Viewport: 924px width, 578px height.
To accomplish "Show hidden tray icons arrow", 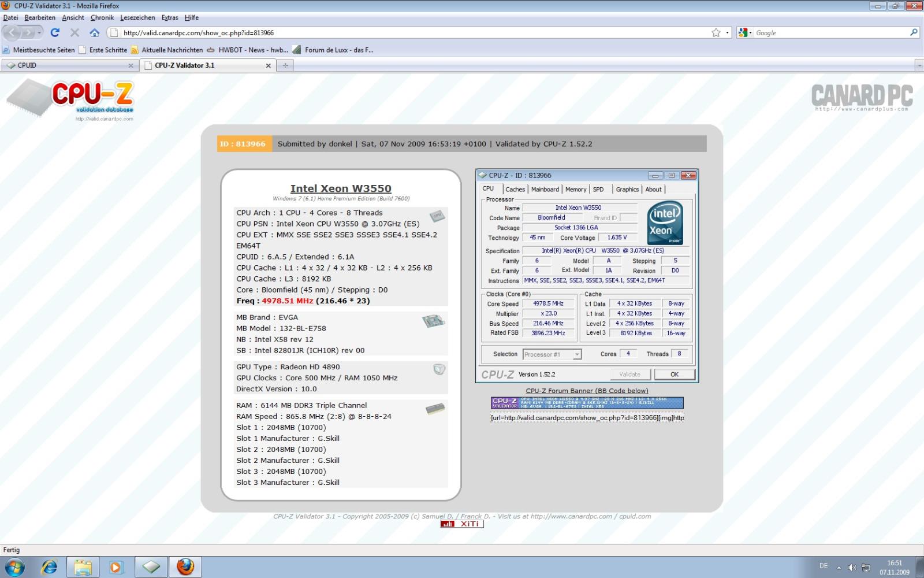I will (839, 567).
